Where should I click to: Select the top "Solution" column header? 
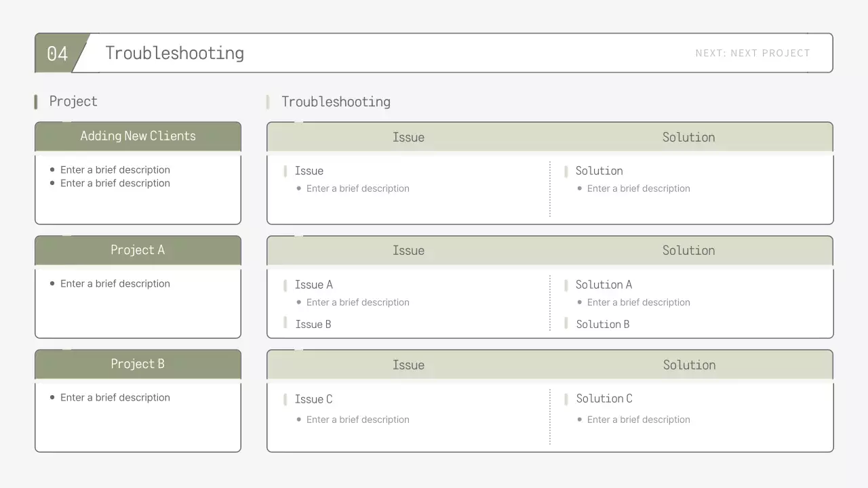(x=689, y=137)
